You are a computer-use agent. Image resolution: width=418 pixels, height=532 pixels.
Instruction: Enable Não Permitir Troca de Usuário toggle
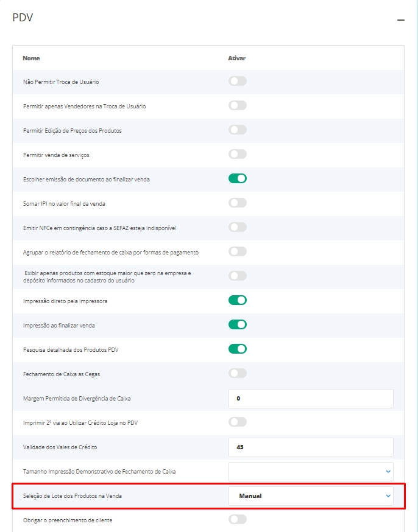coord(238,81)
